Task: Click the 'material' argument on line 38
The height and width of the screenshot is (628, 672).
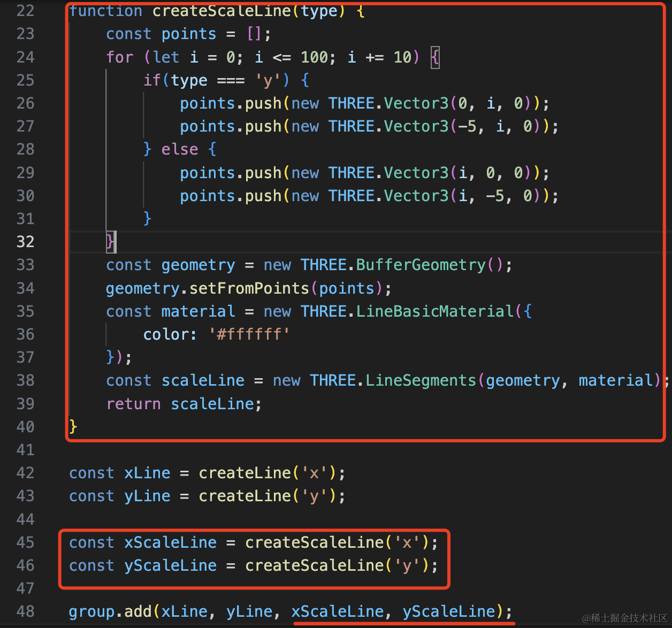Action: (616, 380)
